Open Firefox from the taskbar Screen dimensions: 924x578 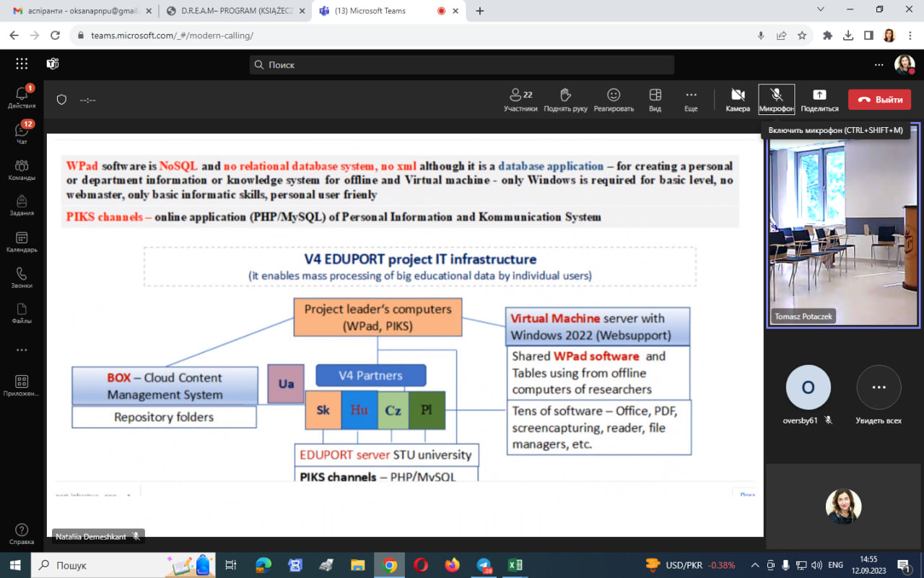click(452, 565)
